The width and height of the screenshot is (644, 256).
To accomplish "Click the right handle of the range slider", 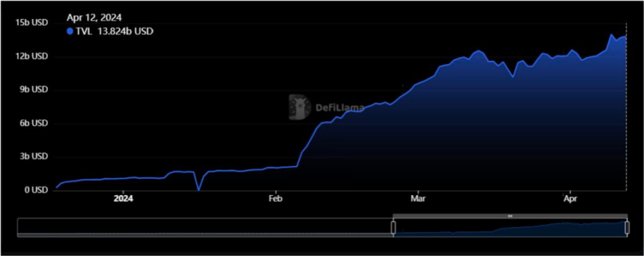I will (x=627, y=227).
